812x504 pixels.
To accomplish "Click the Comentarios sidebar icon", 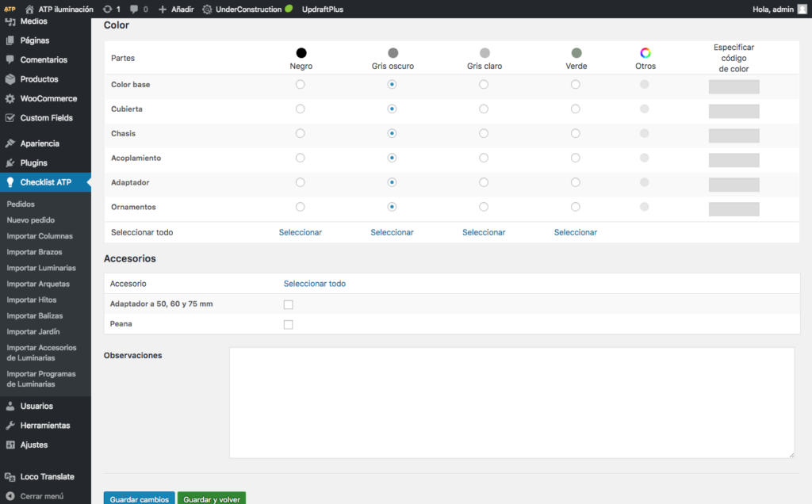I will click(10, 59).
